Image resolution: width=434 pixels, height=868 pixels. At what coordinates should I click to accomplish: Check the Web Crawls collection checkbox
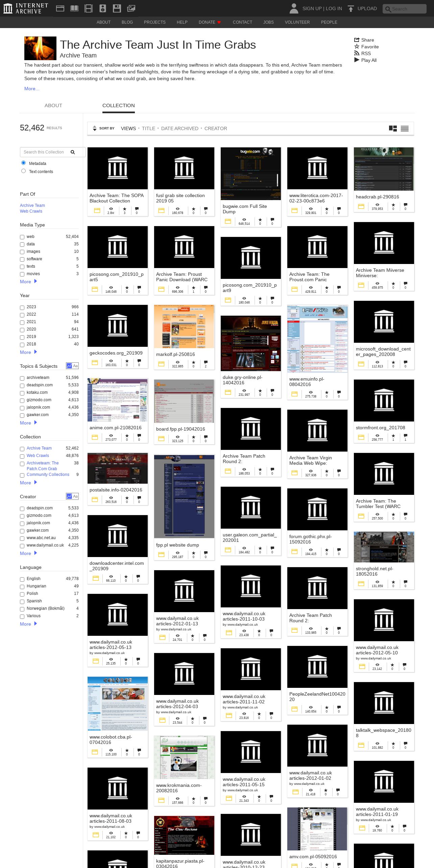22,456
